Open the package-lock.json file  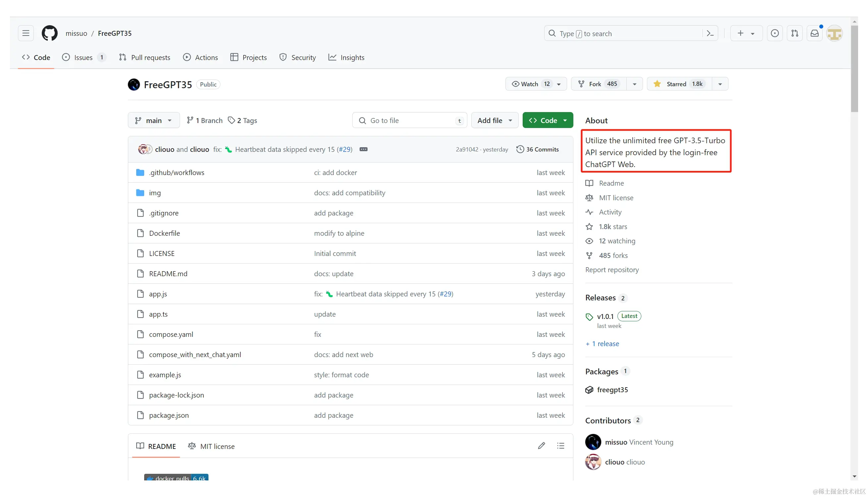coord(176,395)
